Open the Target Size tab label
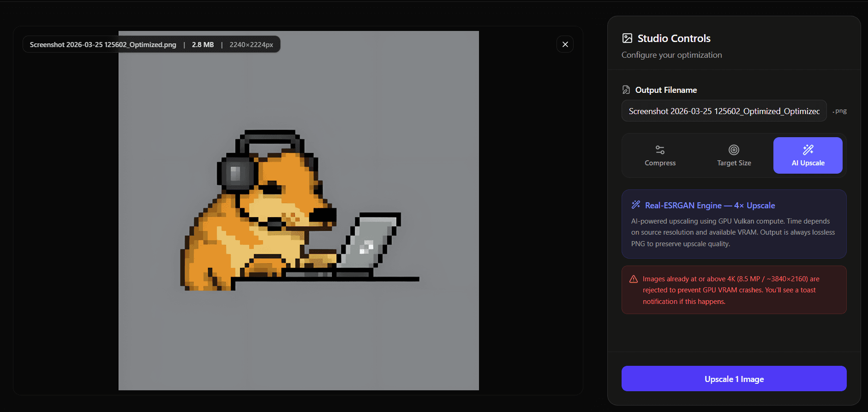Image resolution: width=868 pixels, height=412 pixels. coord(734,163)
